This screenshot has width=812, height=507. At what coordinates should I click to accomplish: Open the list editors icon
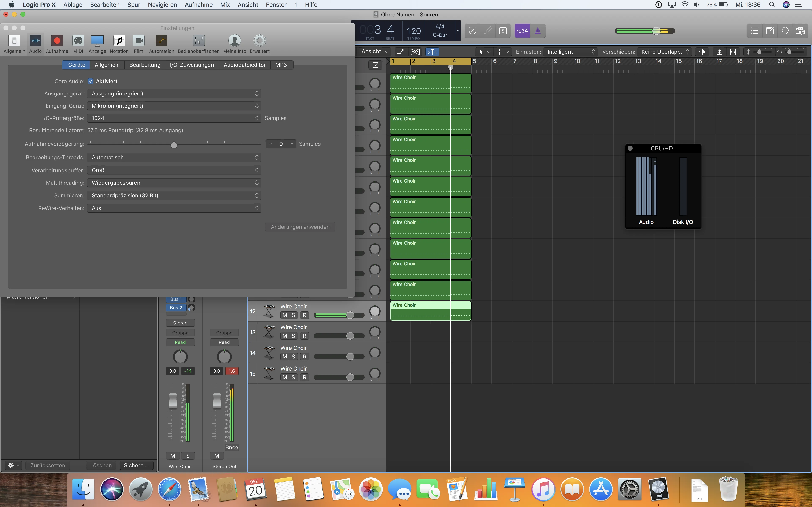[755, 31]
